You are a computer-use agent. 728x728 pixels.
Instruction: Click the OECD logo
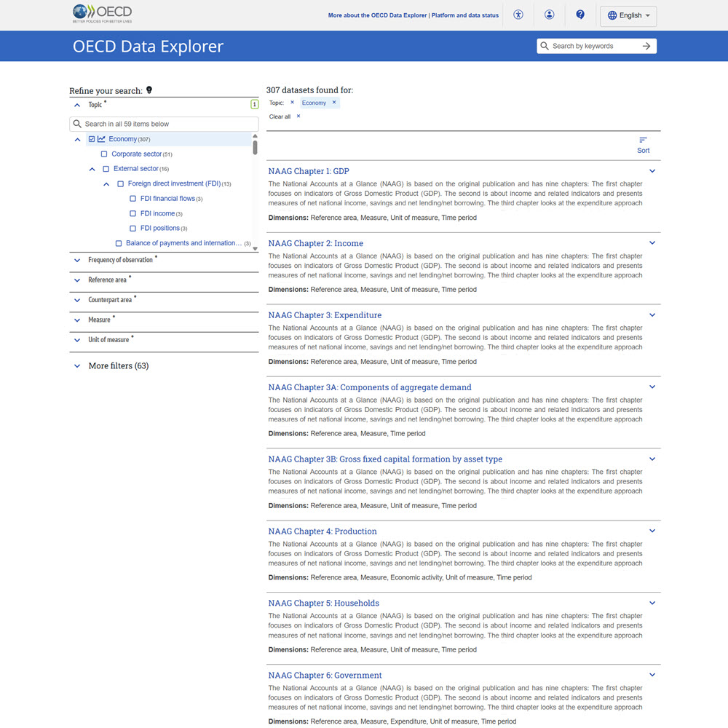coord(102,13)
